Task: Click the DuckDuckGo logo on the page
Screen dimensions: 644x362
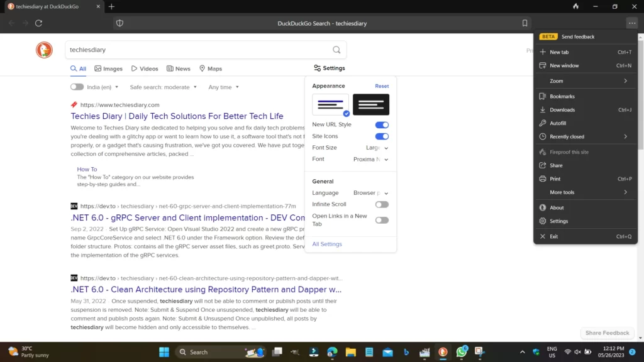Action: pos(44,50)
